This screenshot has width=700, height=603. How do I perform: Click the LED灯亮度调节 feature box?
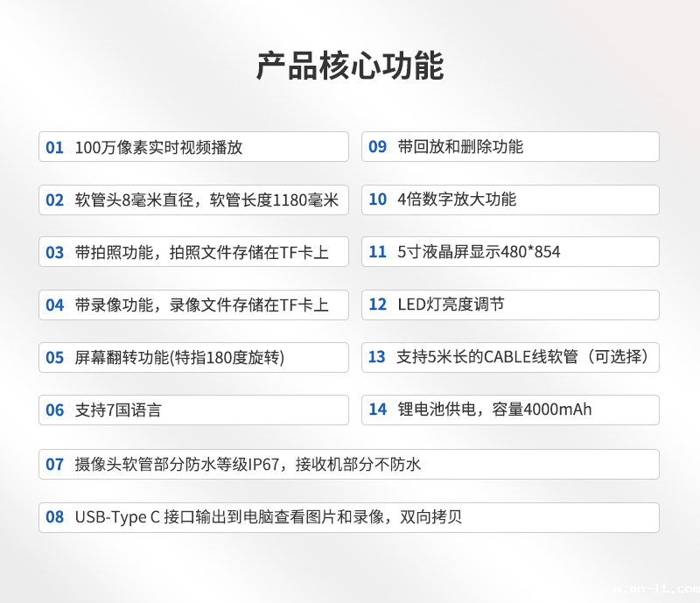[510, 305]
